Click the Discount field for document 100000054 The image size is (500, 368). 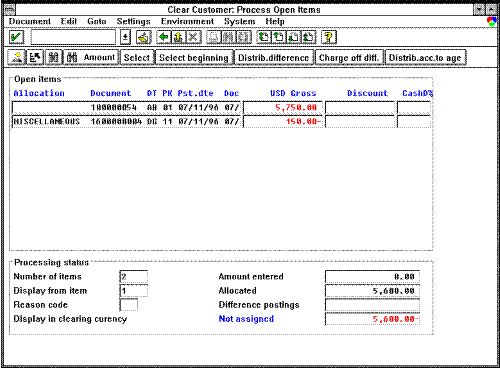pos(360,108)
